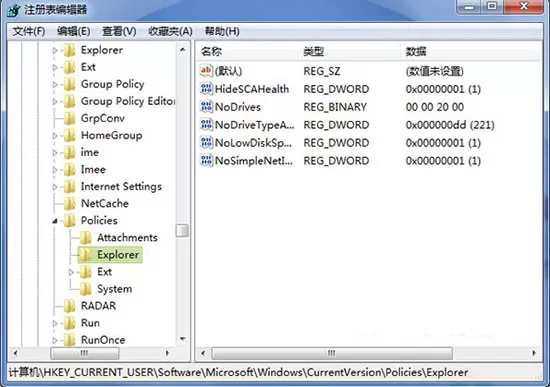This screenshot has width=550, height=387.
Task: Click the Internet Settings folder icon
Action: [70, 187]
